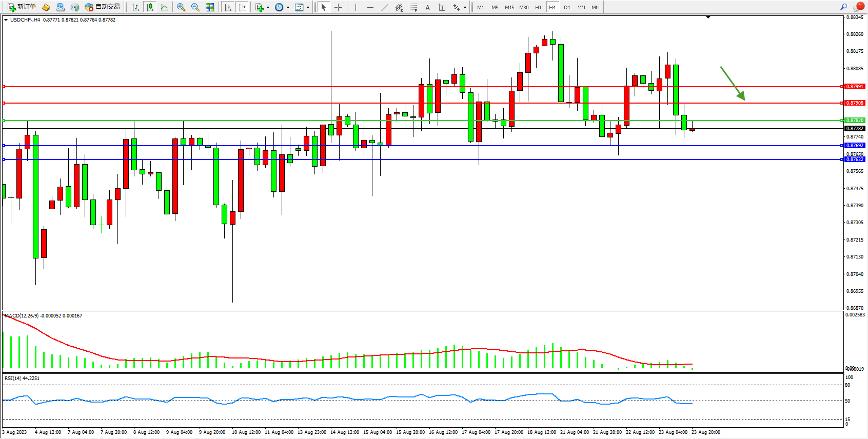Expand the periodicity clock dropdown arrow
868x439 pixels.
[x=288, y=8]
